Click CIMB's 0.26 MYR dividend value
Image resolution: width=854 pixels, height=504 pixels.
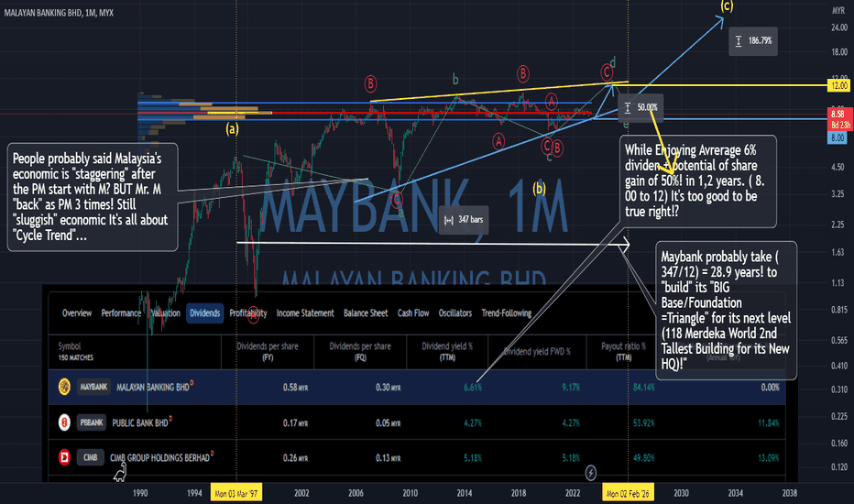click(295, 457)
